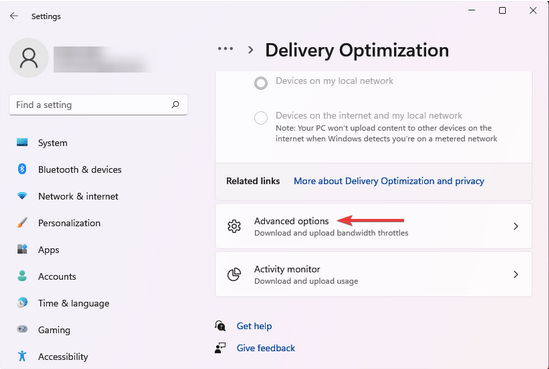Open Network & internet category
The height and width of the screenshot is (369, 549).
(78, 196)
